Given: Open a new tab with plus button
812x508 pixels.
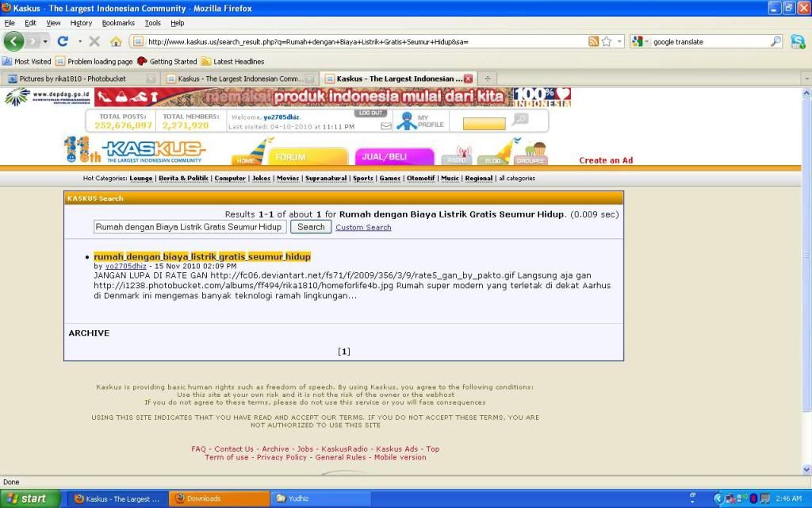Looking at the screenshot, I should coord(488,79).
